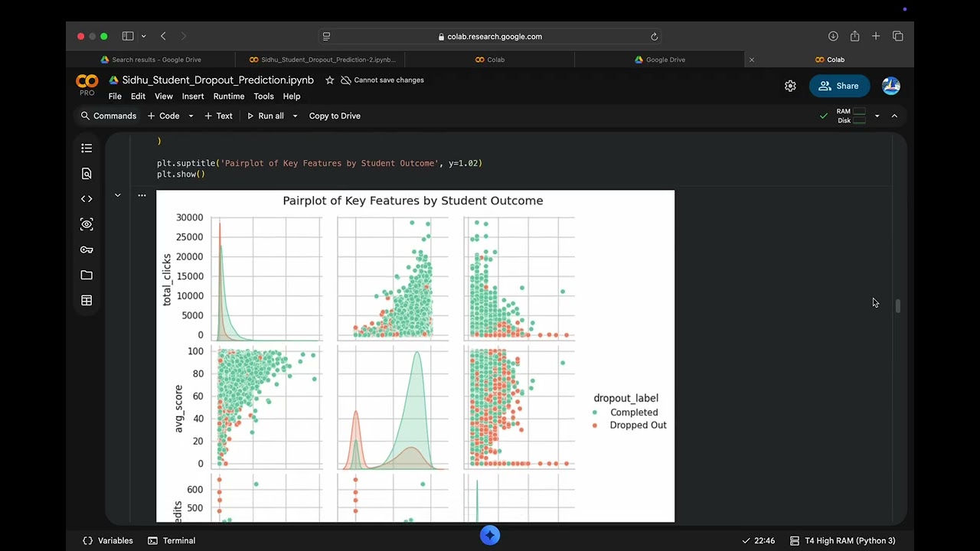The width and height of the screenshot is (980, 551).
Task: Click the Run all button
Action: pyautogui.click(x=265, y=116)
